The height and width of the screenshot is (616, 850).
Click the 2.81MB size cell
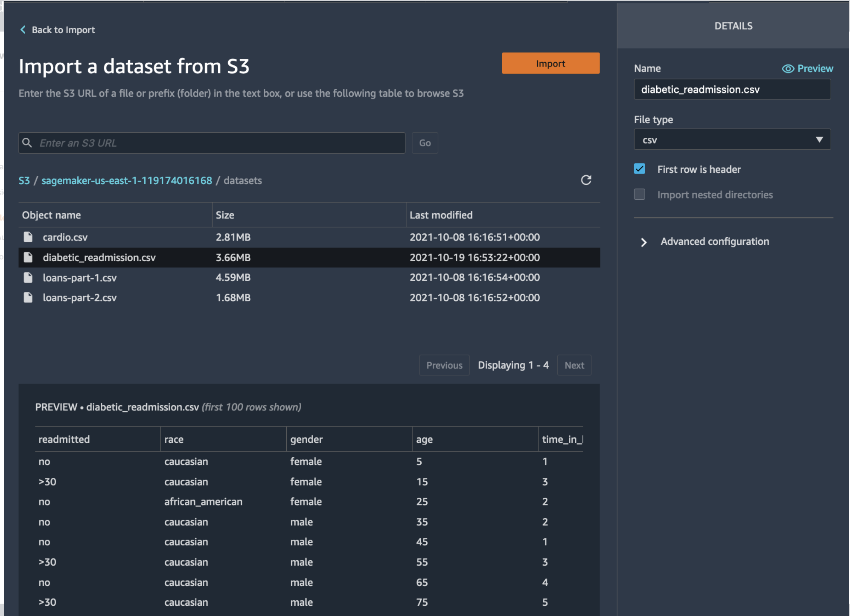pyautogui.click(x=233, y=237)
